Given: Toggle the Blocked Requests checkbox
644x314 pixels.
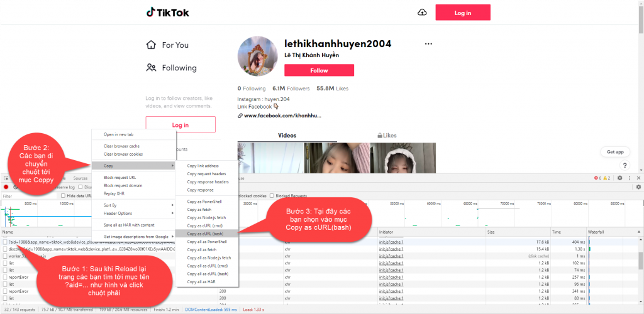Looking at the screenshot, I should [x=272, y=196].
